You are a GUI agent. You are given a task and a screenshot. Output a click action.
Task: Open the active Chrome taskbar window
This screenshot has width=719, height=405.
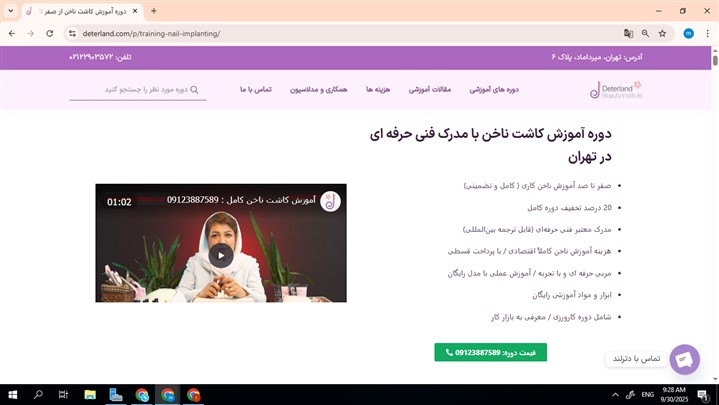click(x=167, y=395)
